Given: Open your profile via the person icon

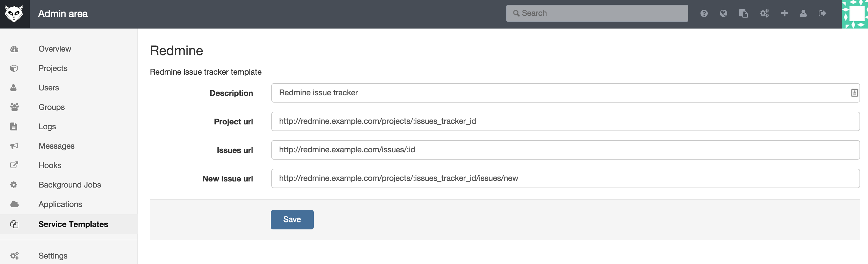Looking at the screenshot, I should pyautogui.click(x=804, y=13).
